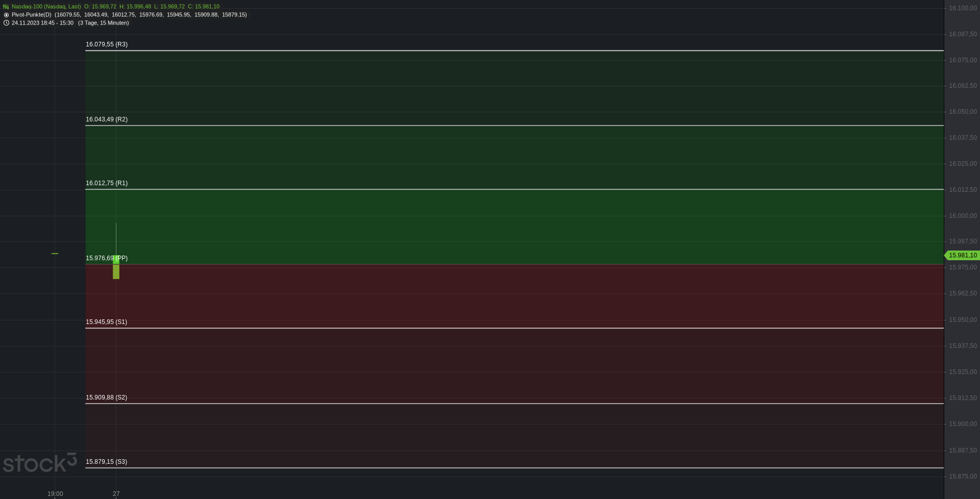980x499 pixels.
Task: Click the 27 date label on time axis
Action: 116,494
